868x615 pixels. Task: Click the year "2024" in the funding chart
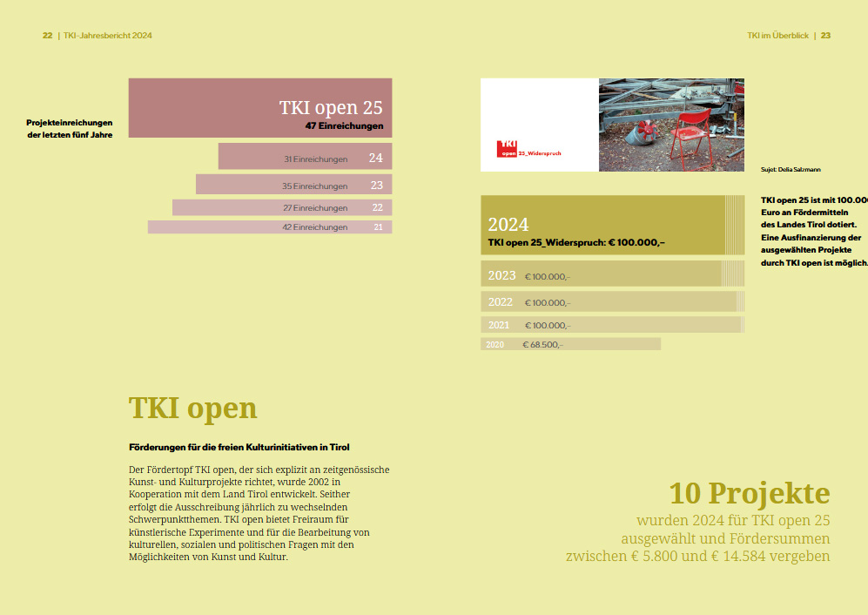[508, 225]
